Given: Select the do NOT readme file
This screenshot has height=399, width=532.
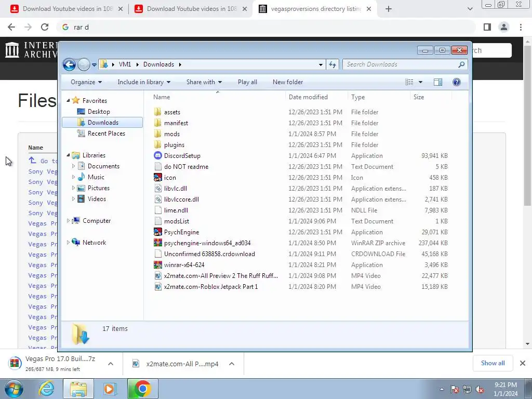Looking at the screenshot, I should click(186, 167).
